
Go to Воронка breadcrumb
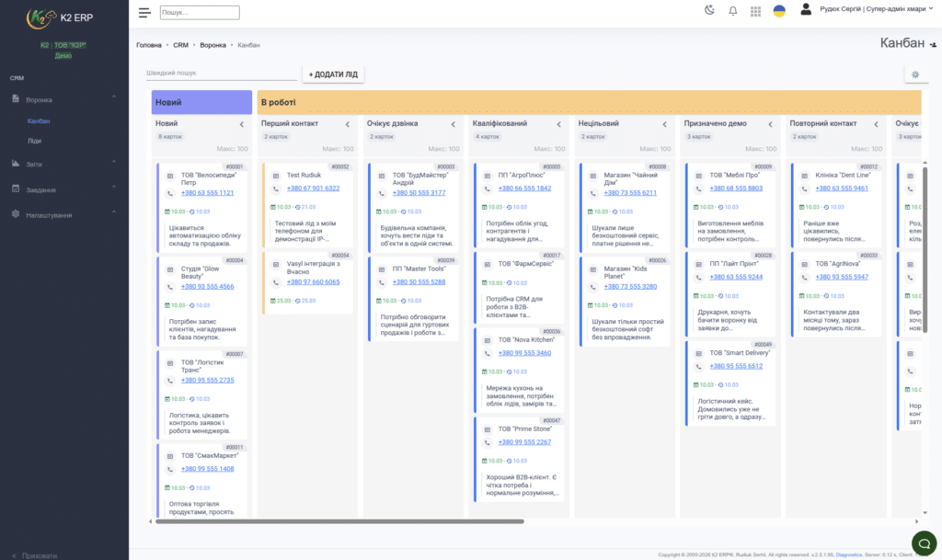pos(213,45)
